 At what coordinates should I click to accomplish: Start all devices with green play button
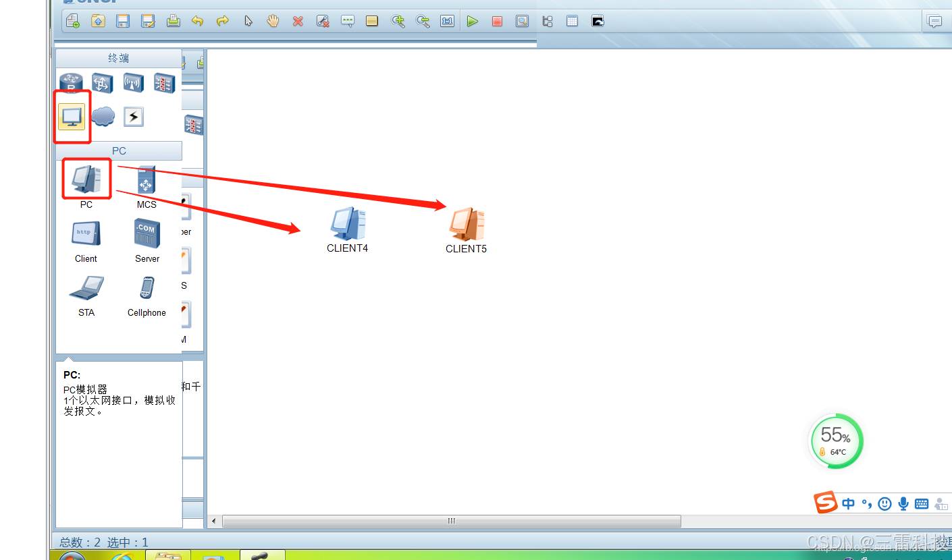[x=473, y=22]
